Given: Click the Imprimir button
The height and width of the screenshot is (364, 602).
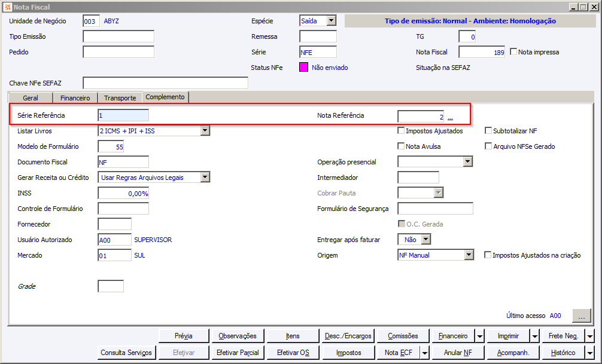Looking at the screenshot, I should pos(508,336).
